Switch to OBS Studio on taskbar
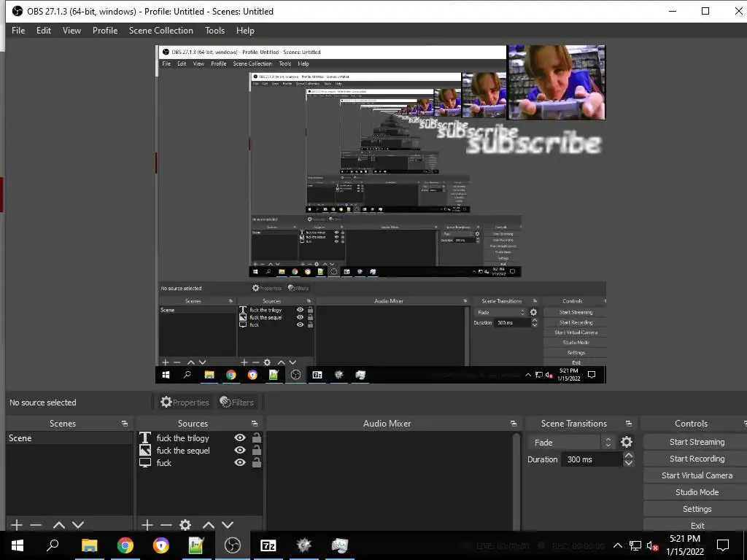The width and height of the screenshot is (747, 560). (x=233, y=545)
